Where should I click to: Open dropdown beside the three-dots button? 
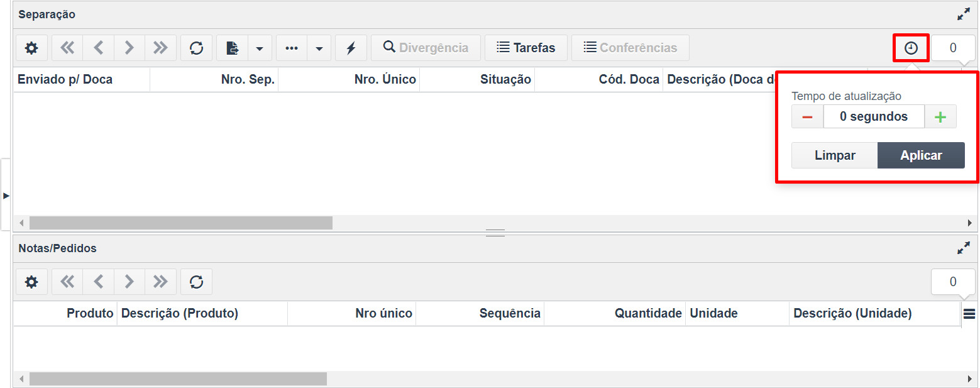tap(319, 48)
